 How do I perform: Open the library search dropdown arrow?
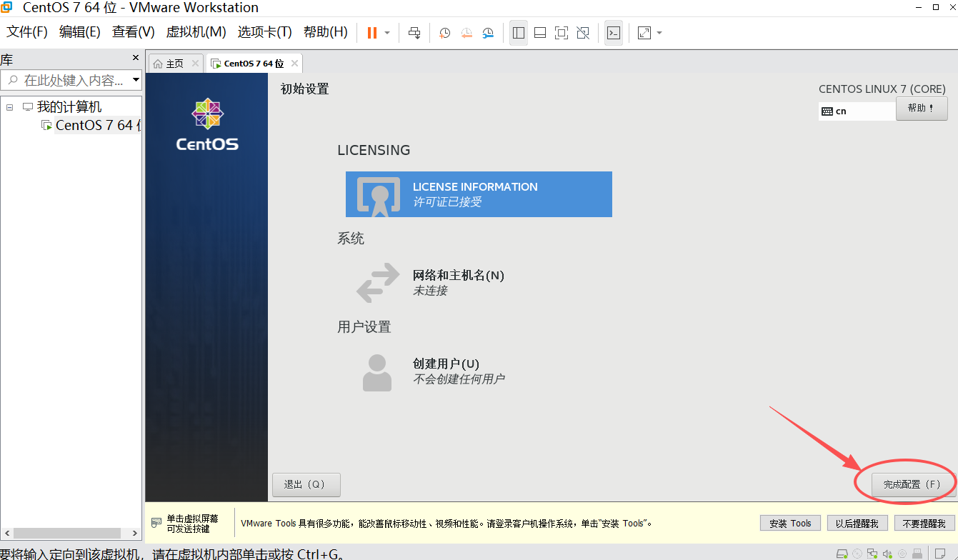click(x=136, y=80)
